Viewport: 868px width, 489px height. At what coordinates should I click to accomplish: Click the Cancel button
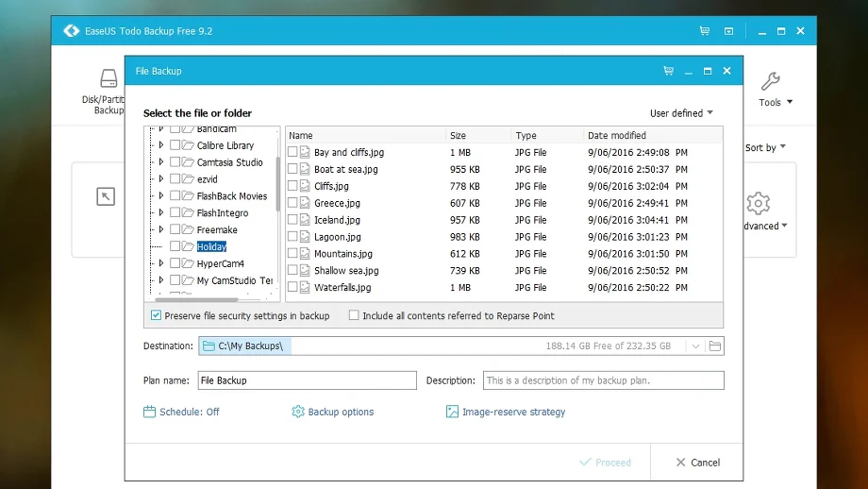tap(697, 463)
